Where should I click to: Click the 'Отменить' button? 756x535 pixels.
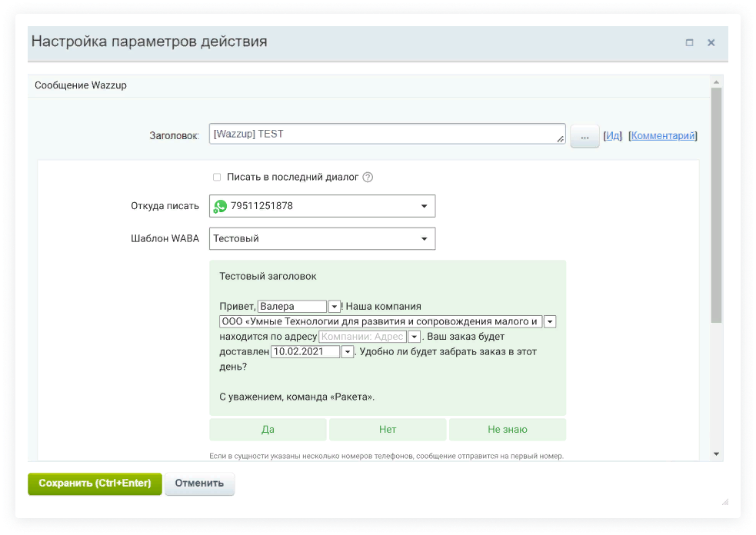[x=199, y=483]
